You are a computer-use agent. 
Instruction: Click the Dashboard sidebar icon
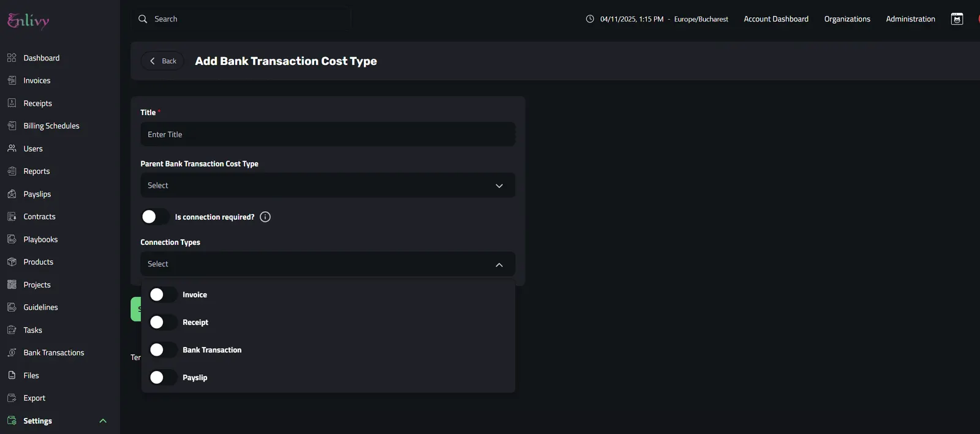pos(12,58)
